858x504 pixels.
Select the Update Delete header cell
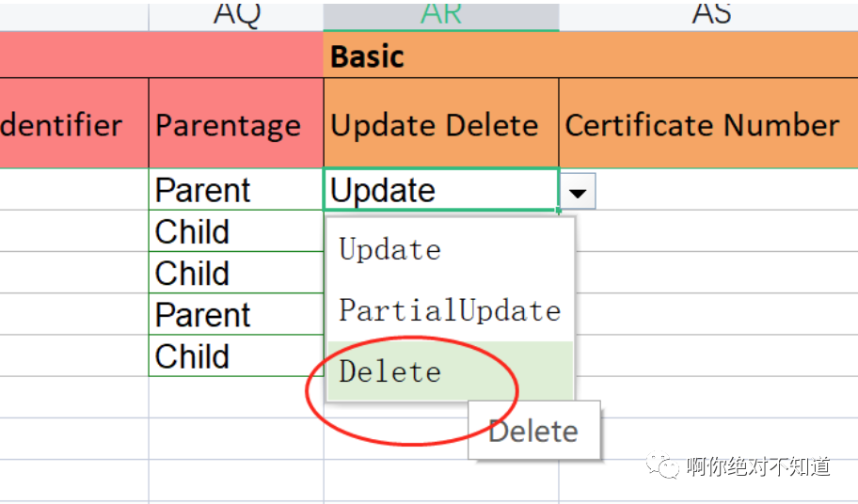click(441, 123)
